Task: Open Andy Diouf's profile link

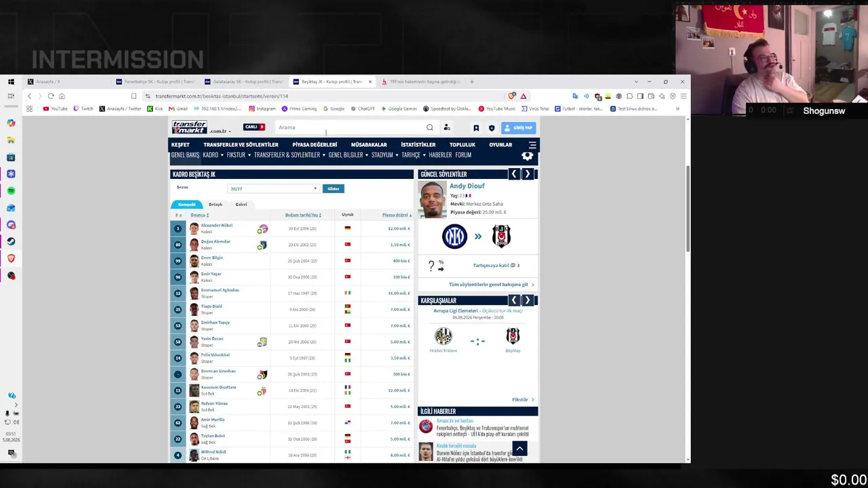Action: 467,186
